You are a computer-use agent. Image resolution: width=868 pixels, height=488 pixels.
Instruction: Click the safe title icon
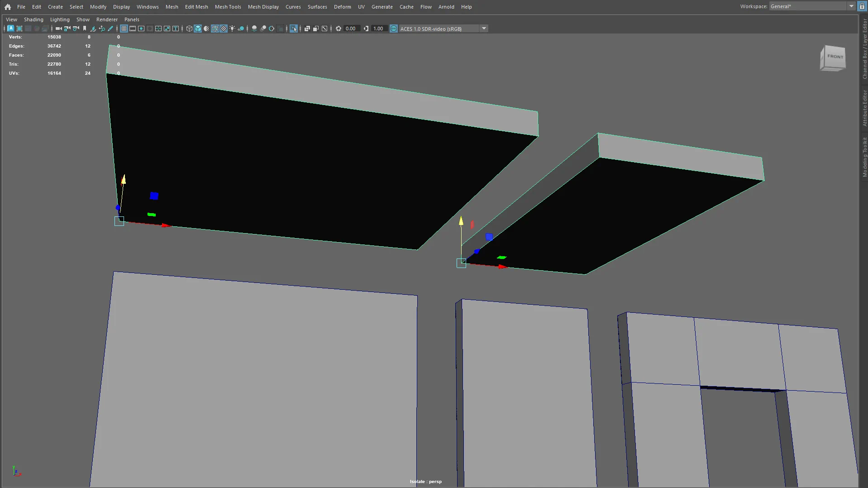(x=176, y=29)
